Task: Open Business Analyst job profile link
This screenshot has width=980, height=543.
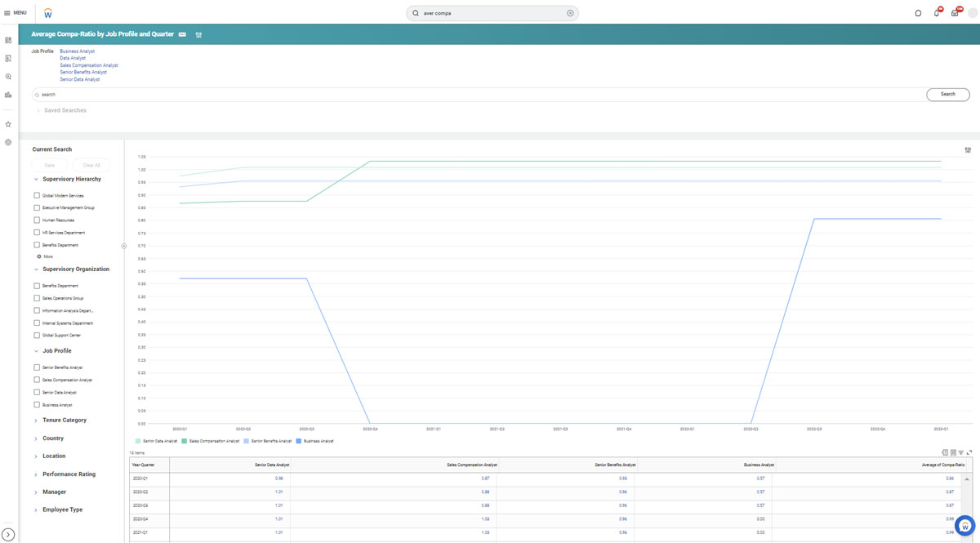Action: point(77,51)
